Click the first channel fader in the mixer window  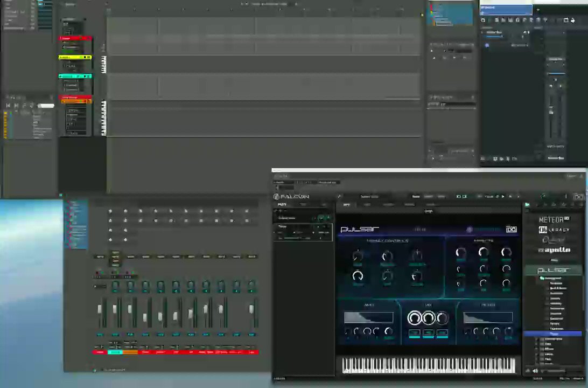click(100, 308)
